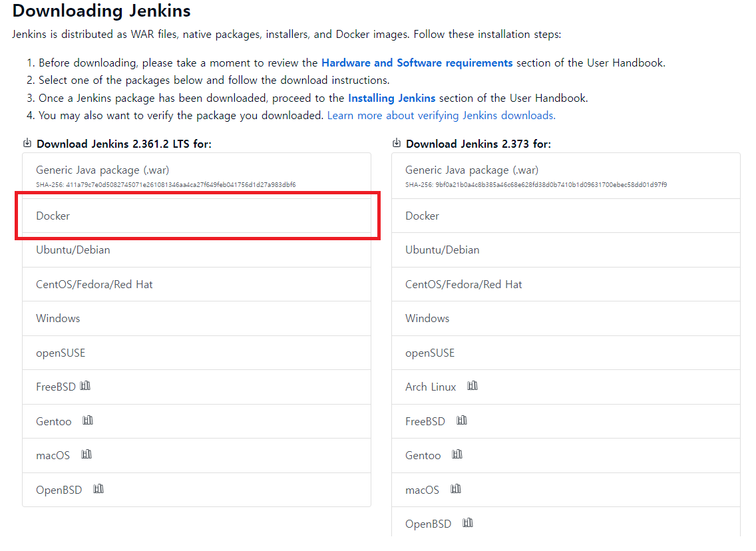Image resolution: width=756 pixels, height=551 pixels.
Task: Choose Windows under Jenkins 2.373
Action: (566, 319)
